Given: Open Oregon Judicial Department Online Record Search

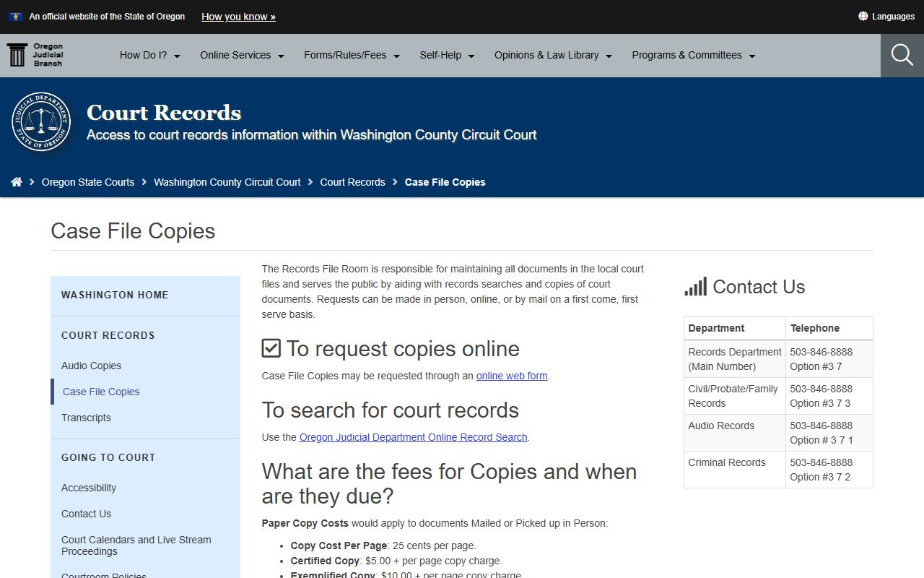Looking at the screenshot, I should [414, 437].
